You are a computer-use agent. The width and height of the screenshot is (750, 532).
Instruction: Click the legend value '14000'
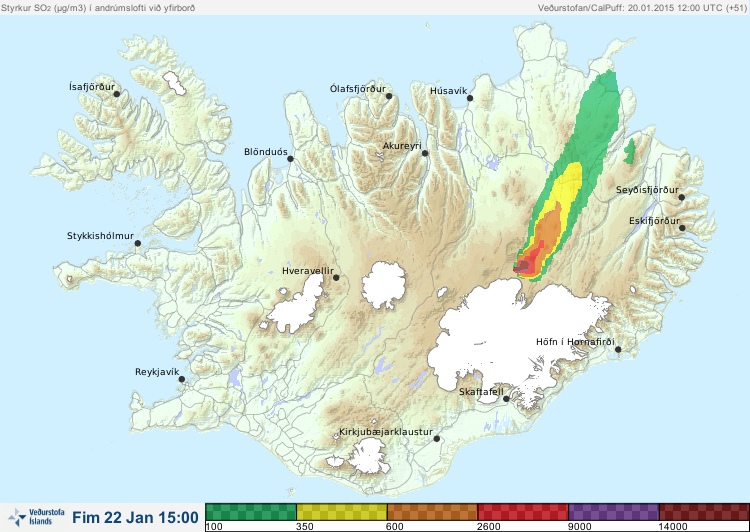673,527
